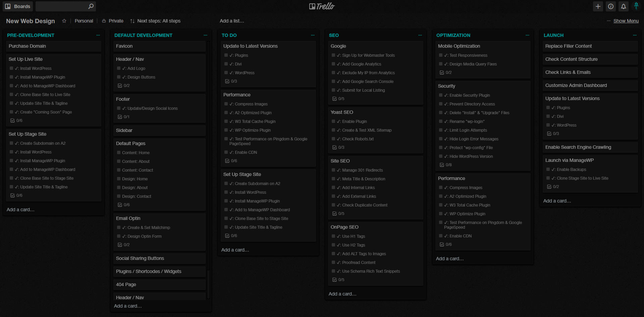Add a card to PRE-DEVELOPMENT list

pos(20,210)
